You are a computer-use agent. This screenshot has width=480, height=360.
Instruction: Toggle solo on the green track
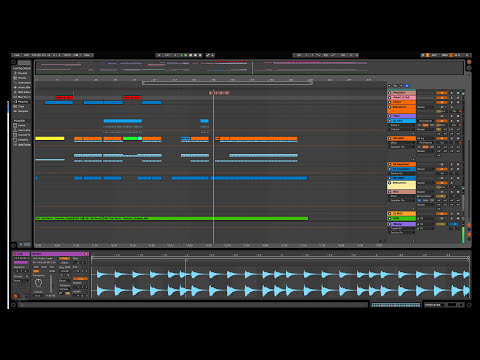coord(452,218)
